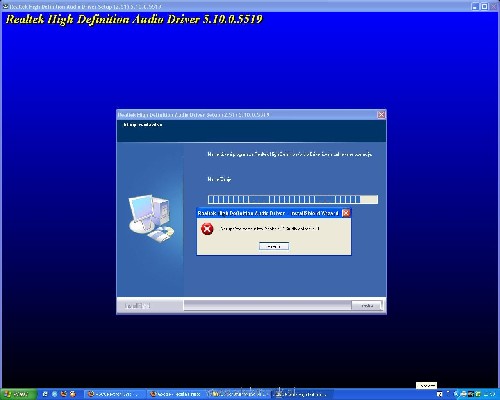Image resolution: width=500 pixels, height=400 pixels.
Task: Click the folder window button on the taskbar
Action: point(239,394)
